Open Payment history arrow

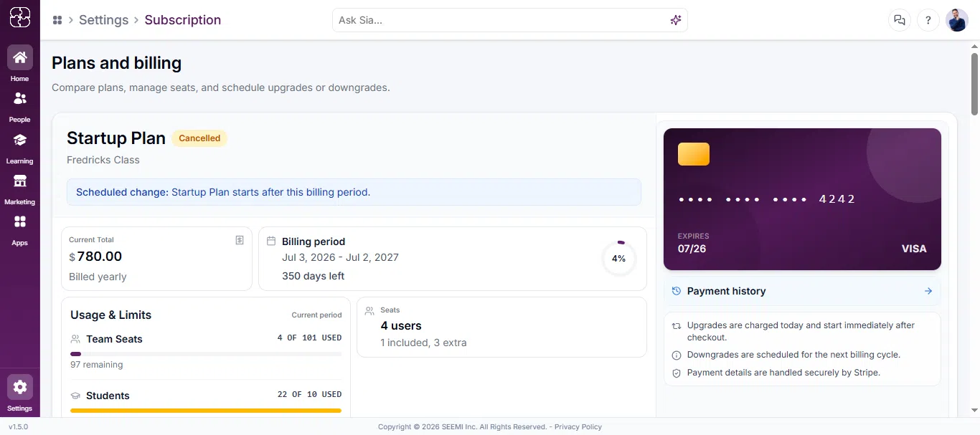click(x=928, y=291)
